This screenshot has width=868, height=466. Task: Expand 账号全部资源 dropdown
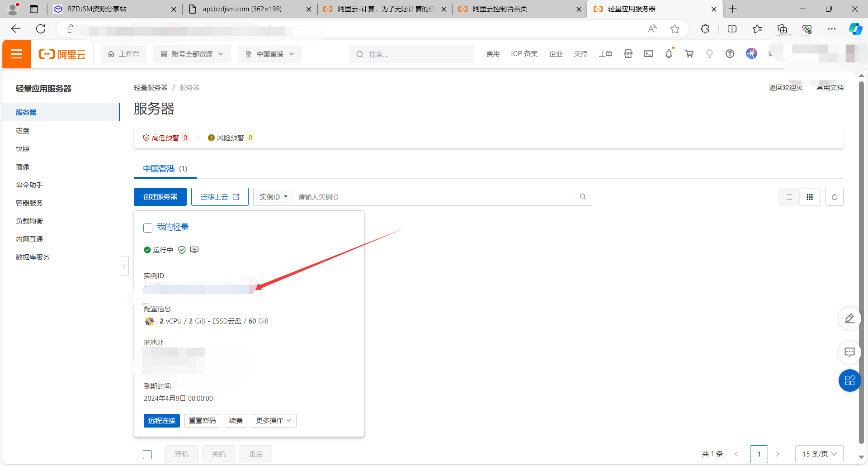(x=192, y=54)
